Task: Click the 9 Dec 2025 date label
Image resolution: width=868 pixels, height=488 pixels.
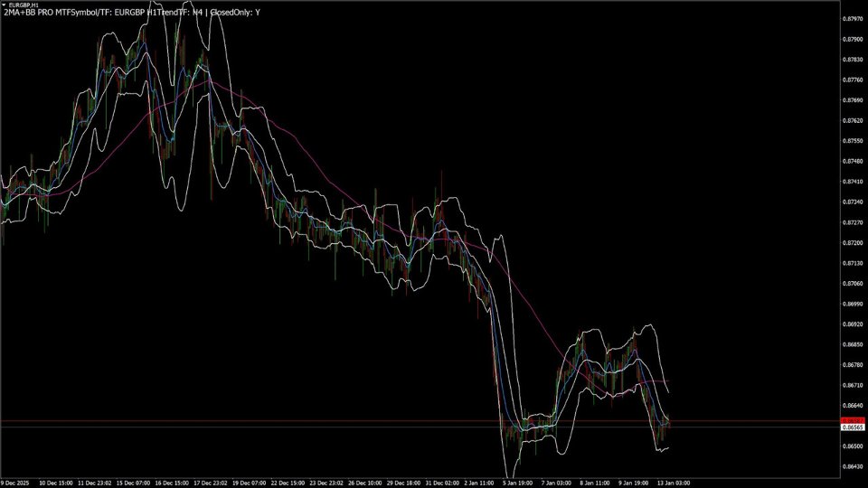Action: click(x=14, y=483)
